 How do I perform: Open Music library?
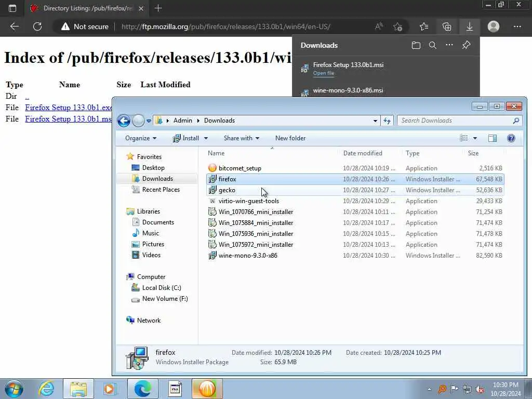(151, 233)
